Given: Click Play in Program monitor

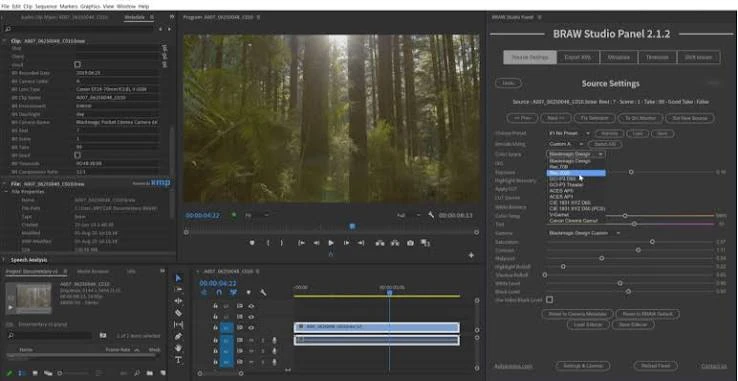Looking at the screenshot, I should (331, 243).
